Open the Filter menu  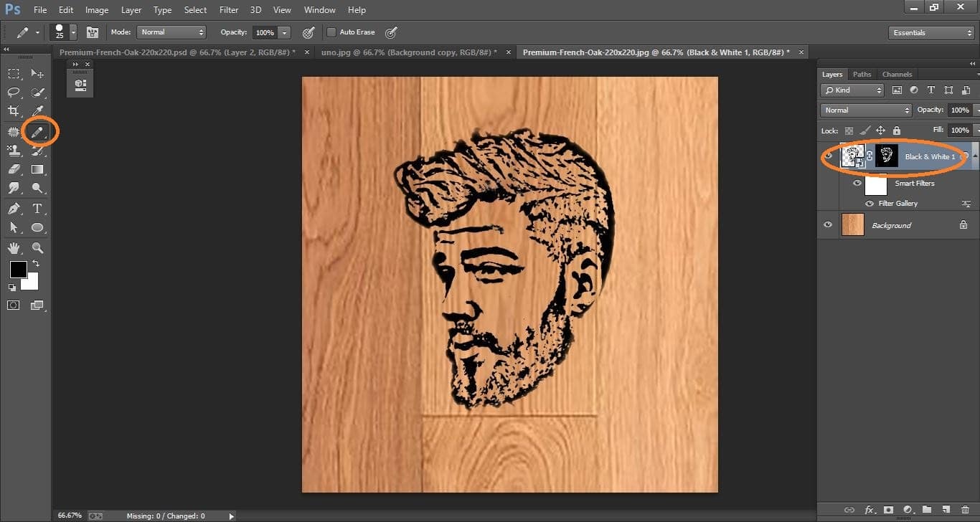[x=228, y=9]
